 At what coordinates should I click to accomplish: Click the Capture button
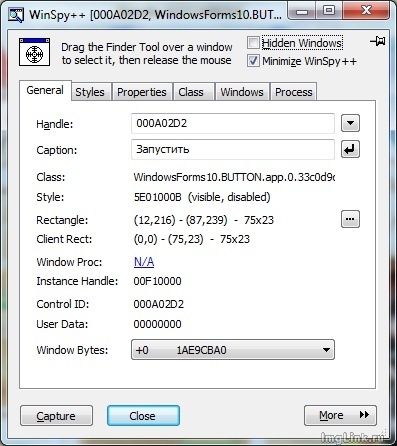(x=56, y=416)
